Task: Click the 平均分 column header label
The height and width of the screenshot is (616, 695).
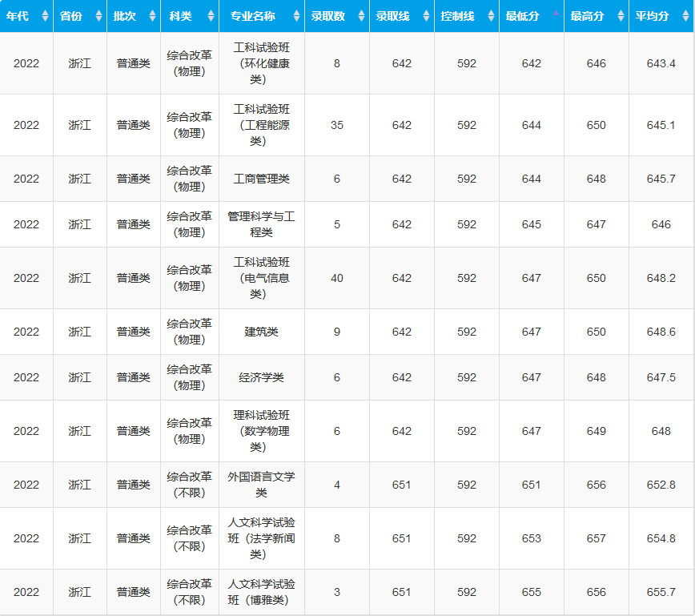Action: click(652, 16)
